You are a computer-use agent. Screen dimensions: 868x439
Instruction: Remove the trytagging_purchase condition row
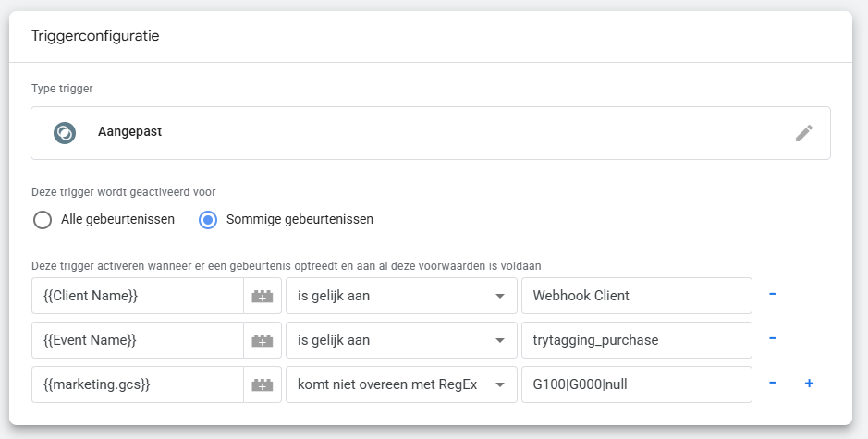(773, 339)
